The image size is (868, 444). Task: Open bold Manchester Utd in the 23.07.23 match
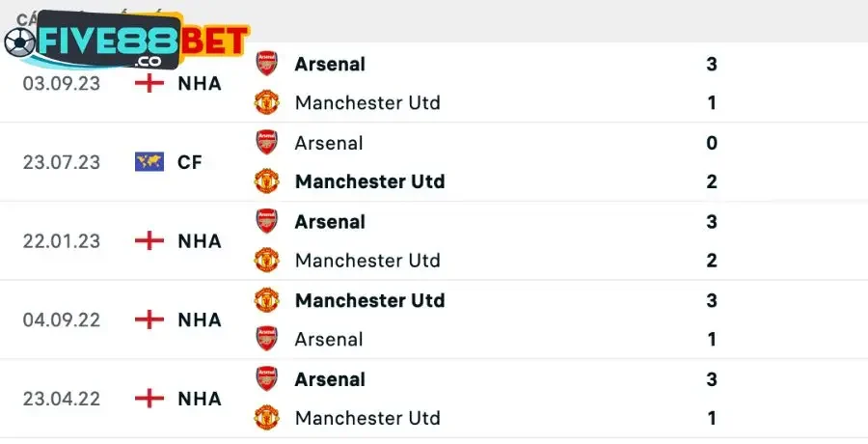[x=369, y=181]
